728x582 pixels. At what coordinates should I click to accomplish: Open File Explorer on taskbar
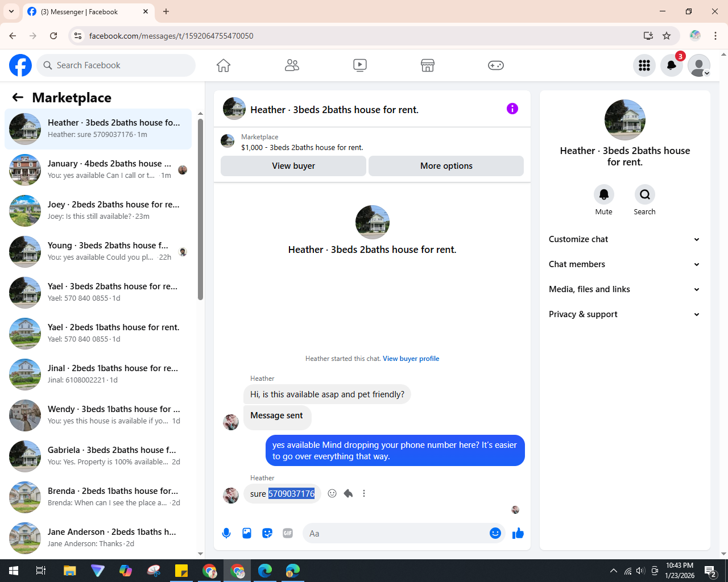coord(69,571)
